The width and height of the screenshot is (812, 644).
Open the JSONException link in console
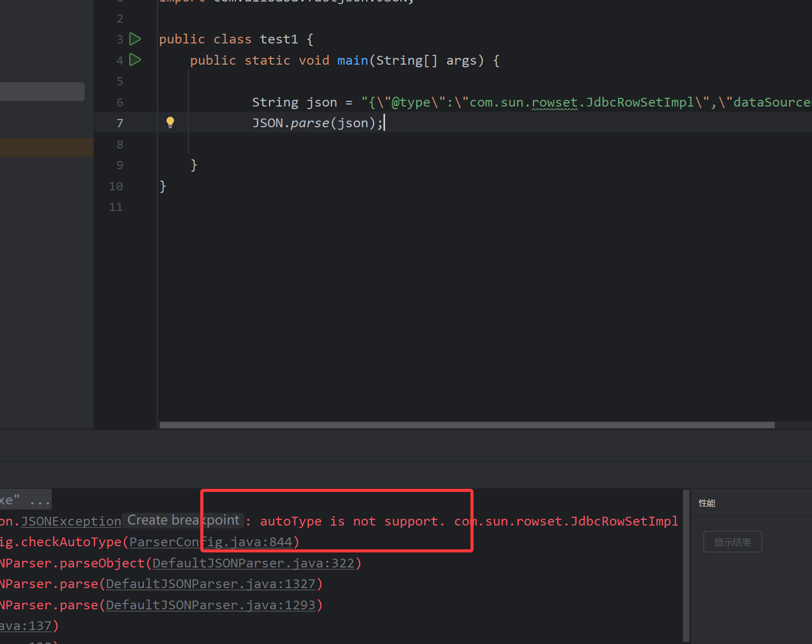pos(70,521)
